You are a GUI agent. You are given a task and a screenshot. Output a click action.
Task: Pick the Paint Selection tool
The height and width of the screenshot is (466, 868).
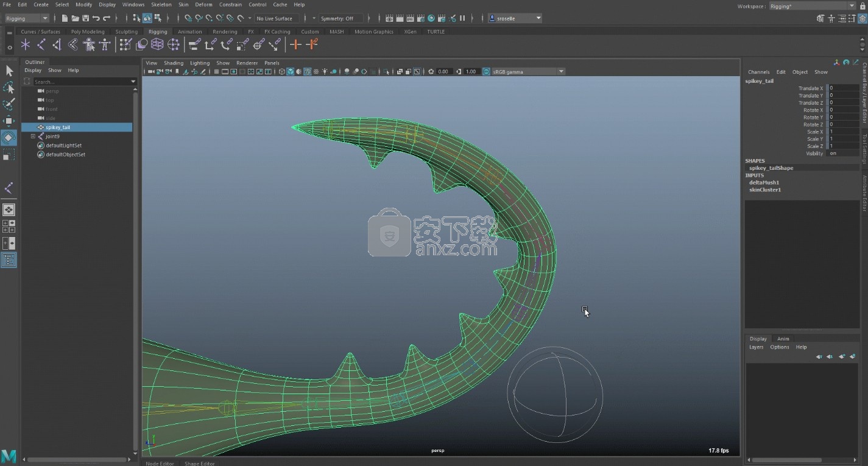9,104
